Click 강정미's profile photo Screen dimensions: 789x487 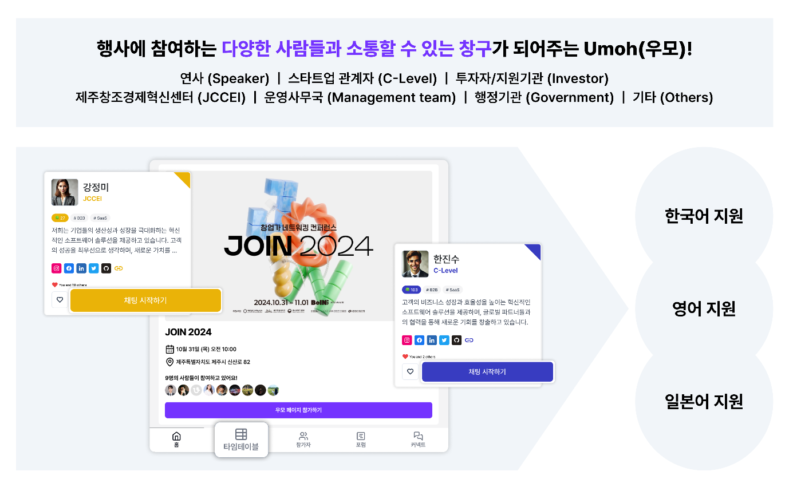click(65, 192)
